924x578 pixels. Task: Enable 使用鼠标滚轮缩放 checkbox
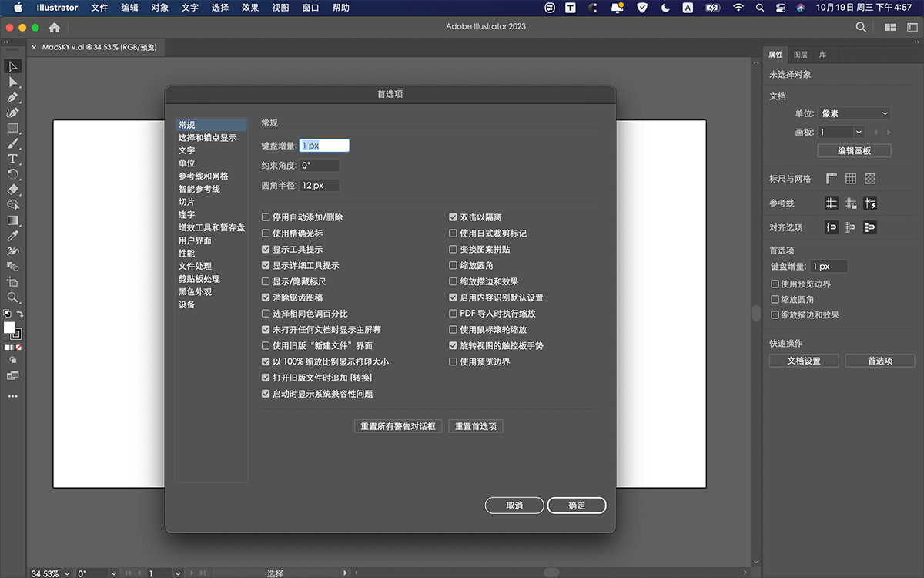point(454,330)
